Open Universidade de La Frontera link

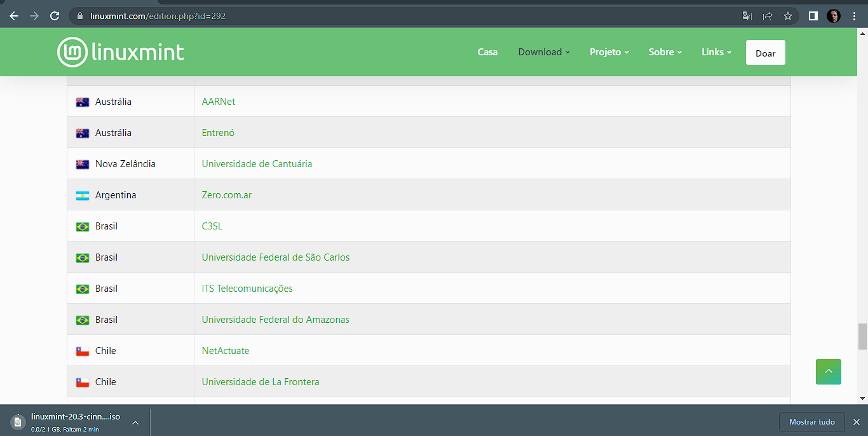[261, 382]
